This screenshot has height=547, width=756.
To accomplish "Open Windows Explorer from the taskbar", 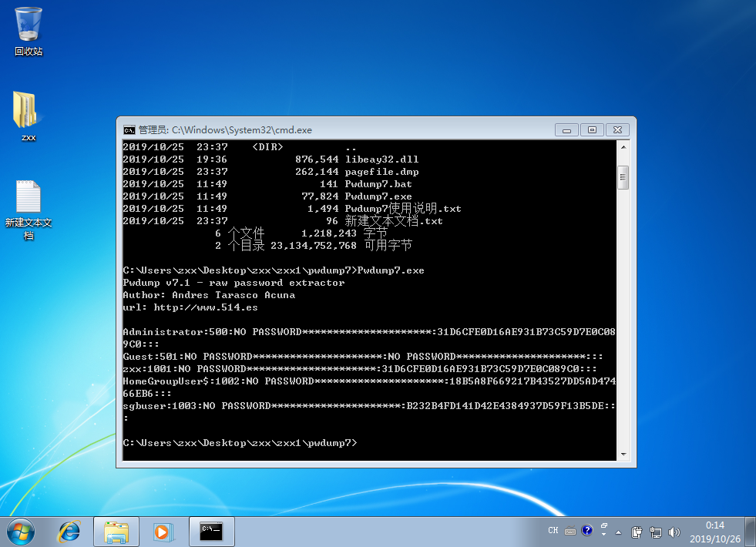I will point(116,532).
